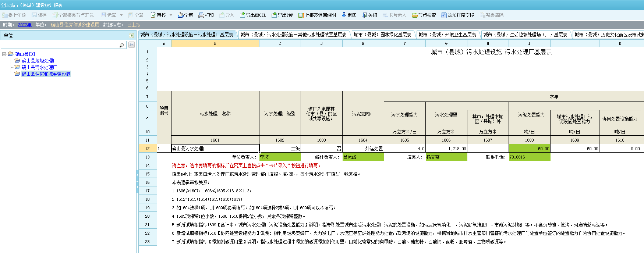Click the 退回 (return) arrow icon

point(344,15)
